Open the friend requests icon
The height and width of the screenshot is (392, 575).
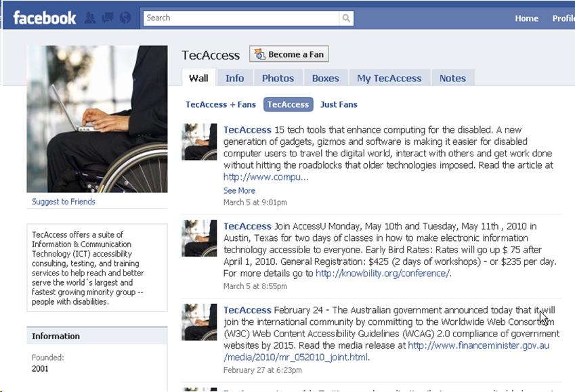[90, 18]
